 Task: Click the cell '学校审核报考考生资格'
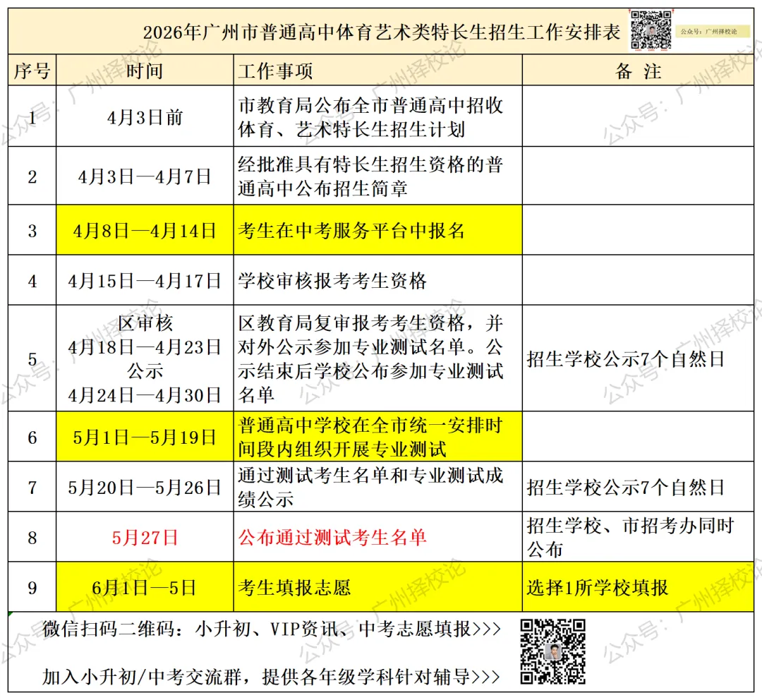[377, 280]
